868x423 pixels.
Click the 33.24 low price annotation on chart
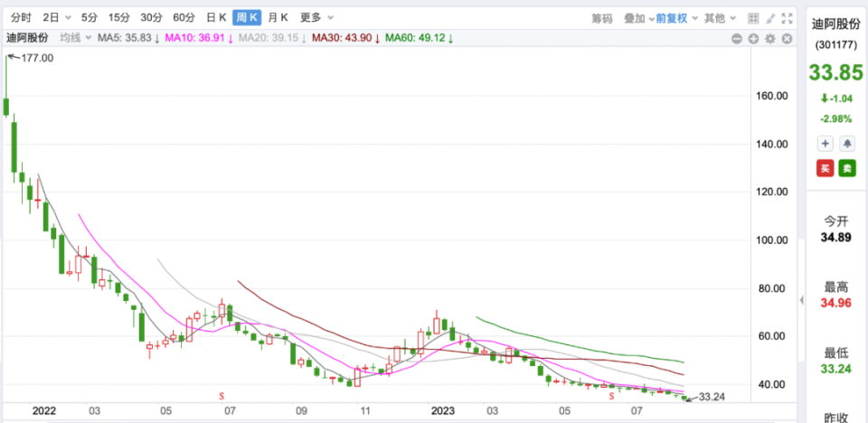(x=712, y=397)
